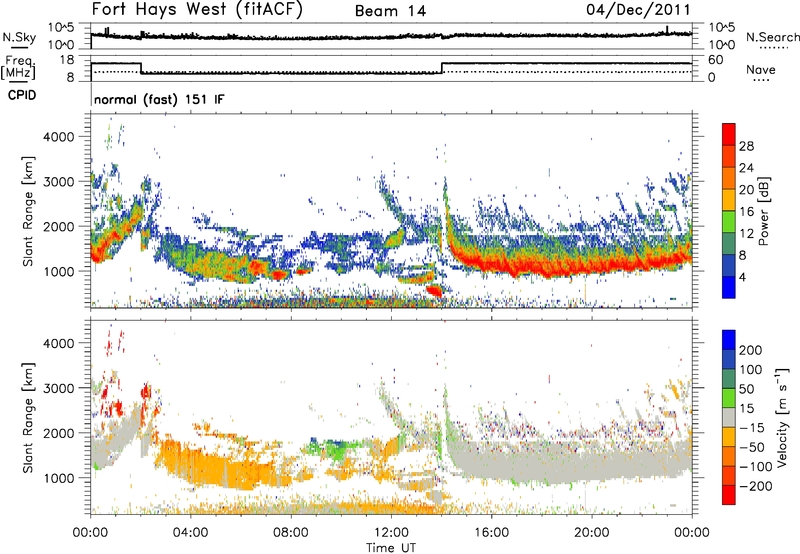800x554 pixels.
Task: Click the '12' value on Power color bar
Action: (x=746, y=234)
